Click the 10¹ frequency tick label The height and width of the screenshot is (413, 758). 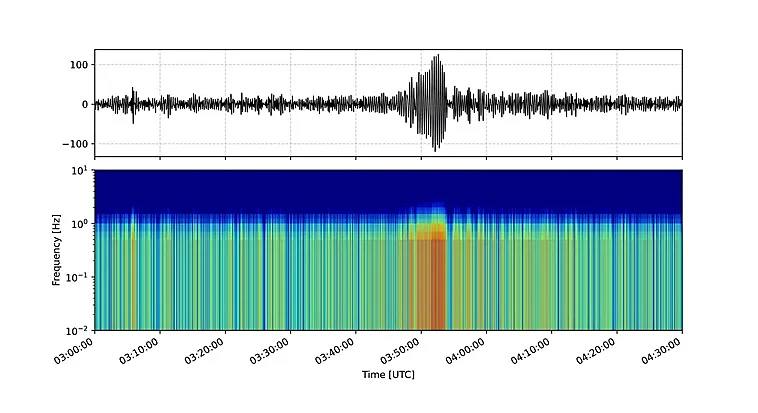pos(80,171)
